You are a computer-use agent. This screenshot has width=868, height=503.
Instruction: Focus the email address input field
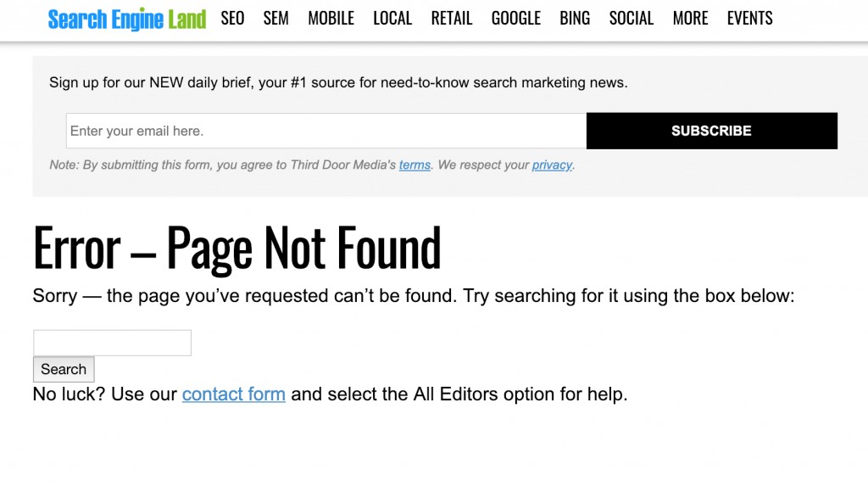[x=326, y=131]
